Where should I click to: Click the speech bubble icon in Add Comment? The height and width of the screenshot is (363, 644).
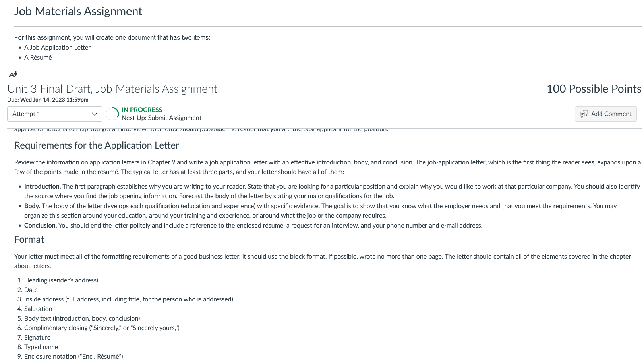pyautogui.click(x=584, y=114)
